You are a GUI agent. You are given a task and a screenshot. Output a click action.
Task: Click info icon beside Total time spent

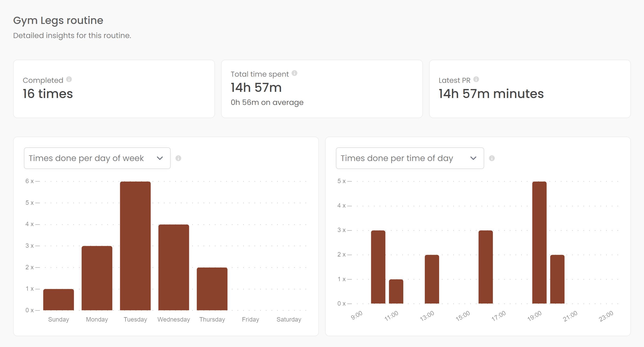pos(294,73)
